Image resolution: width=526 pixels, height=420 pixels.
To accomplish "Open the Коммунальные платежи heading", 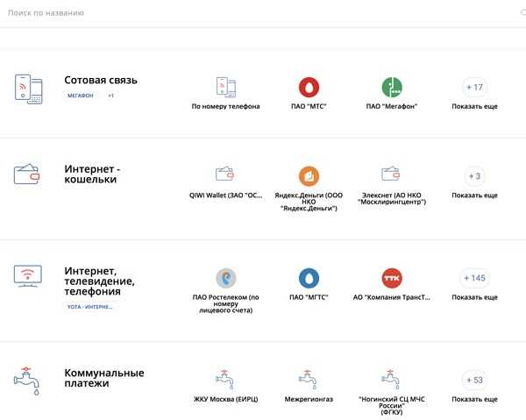I will tap(104, 378).
